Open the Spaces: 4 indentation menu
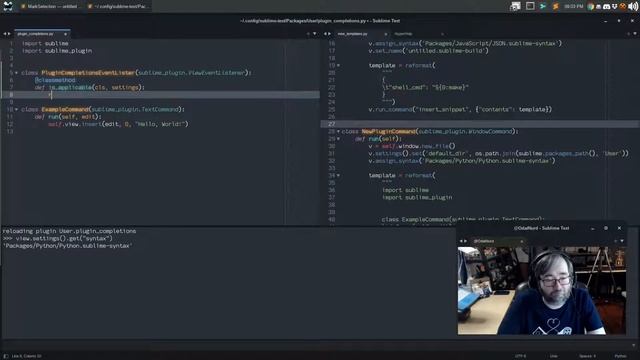This screenshot has height=360, width=640. coord(587,356)
